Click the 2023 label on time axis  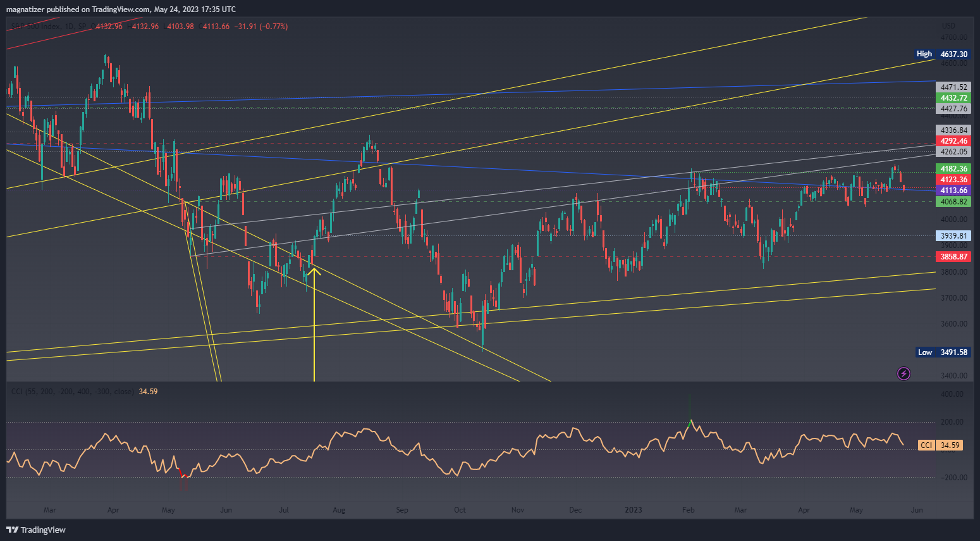click(633, 510)
